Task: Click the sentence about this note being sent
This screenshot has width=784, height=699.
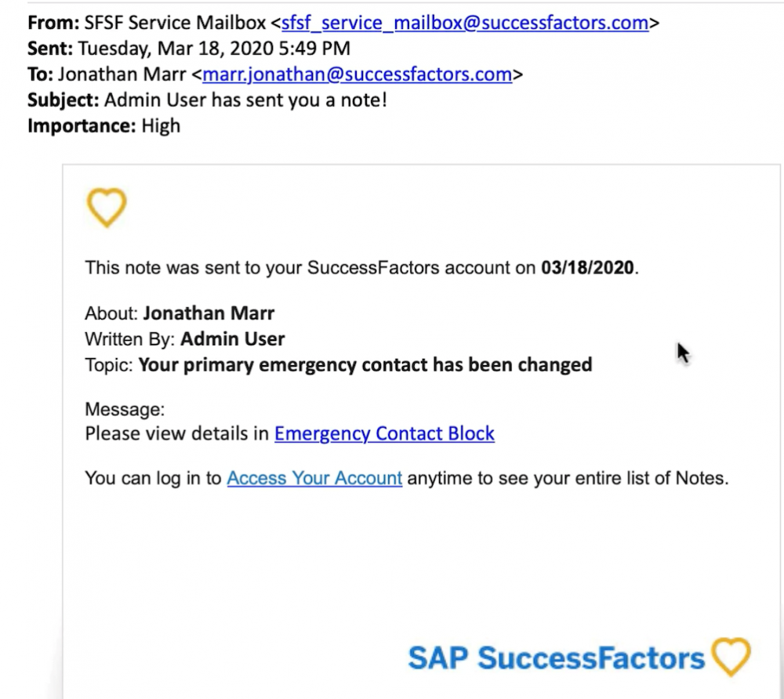Action: click(361, 268)
